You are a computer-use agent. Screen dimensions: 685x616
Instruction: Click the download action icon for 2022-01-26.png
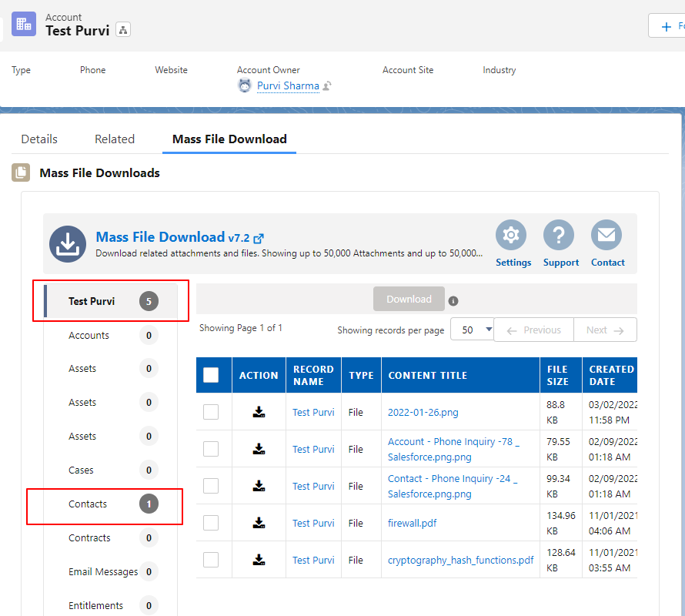258,412
